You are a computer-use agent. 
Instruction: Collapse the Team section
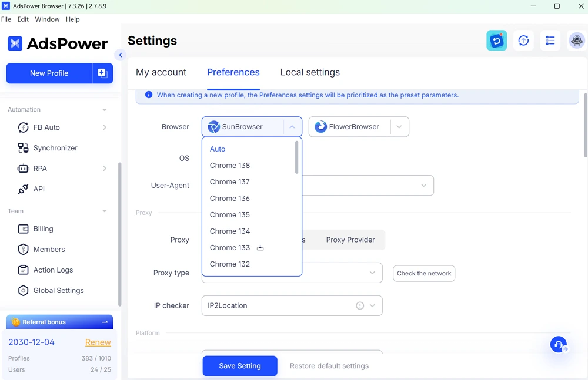[x=105, y=211]
